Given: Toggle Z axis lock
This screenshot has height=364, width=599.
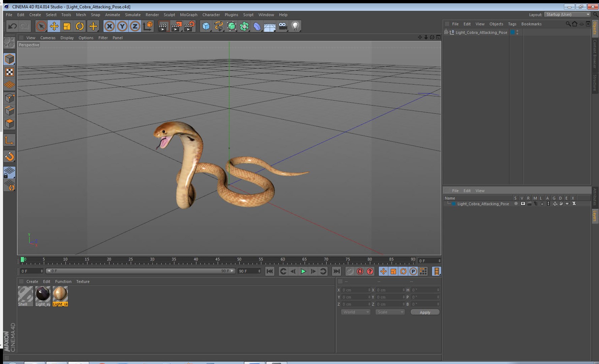Looking at the screenshot, I should pyautogui.click(x=135, y=26).
